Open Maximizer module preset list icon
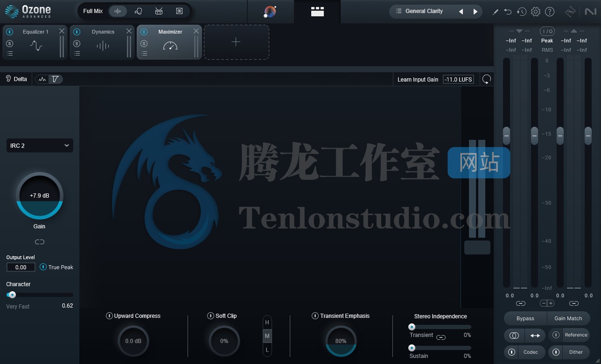This screenshot has height=364, width=601. [x=144, y=54]
